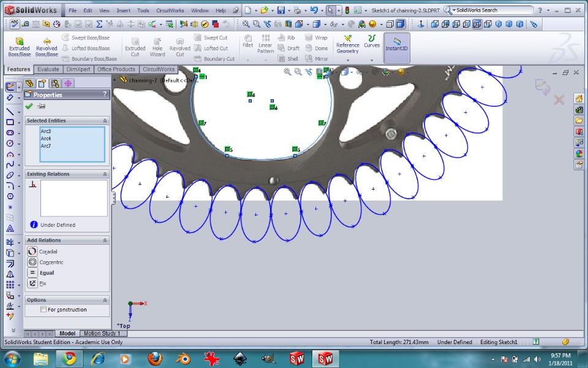Open the Rectangle tool dropdown arrow
588x368 pixels.
(19, 123)
